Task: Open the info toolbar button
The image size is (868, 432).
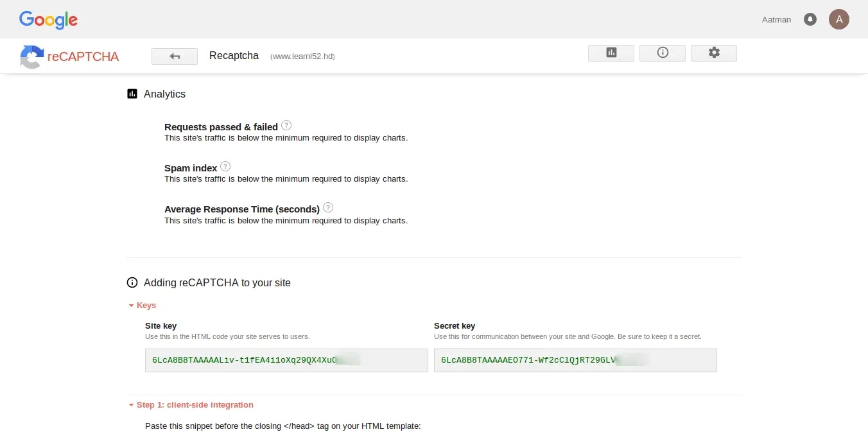Action: tap(662, 53)
